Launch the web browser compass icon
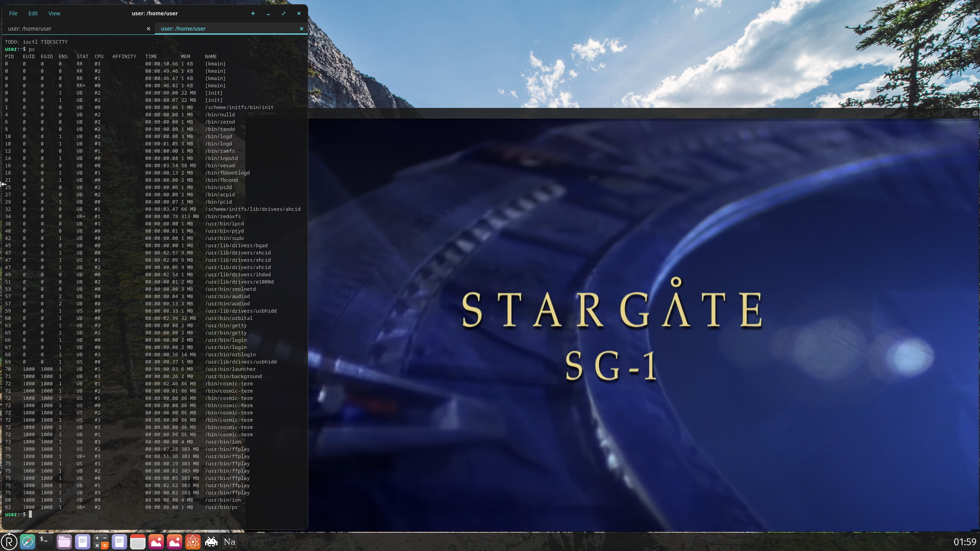The height and width of the screenshot is (551, 980). point(28,541)
